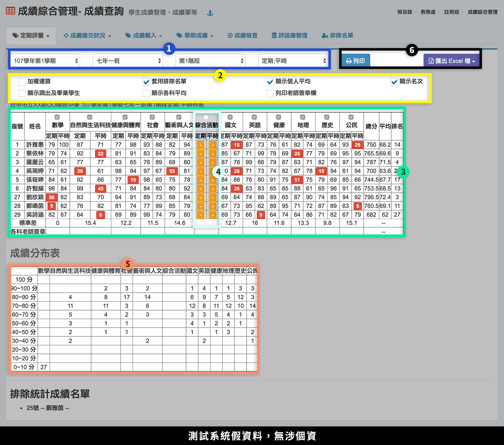Click the red 39 score of 吳琬婷

point(80,171)
